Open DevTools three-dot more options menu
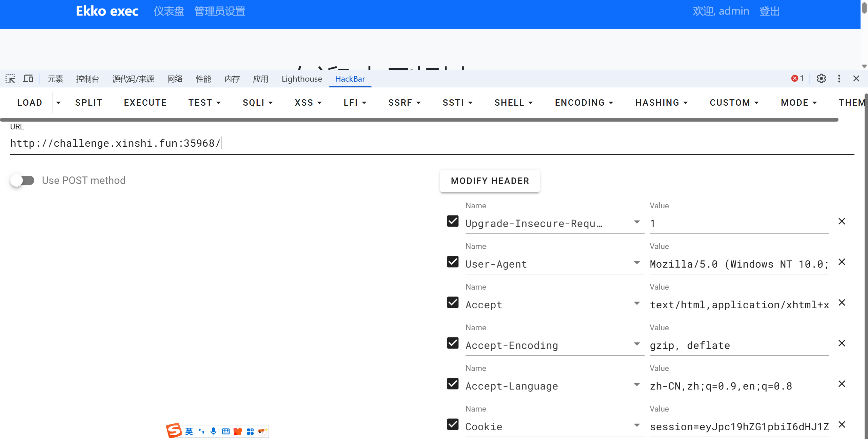Image resolution: width=868 pixels, height=439 pixels. point(839,79)
